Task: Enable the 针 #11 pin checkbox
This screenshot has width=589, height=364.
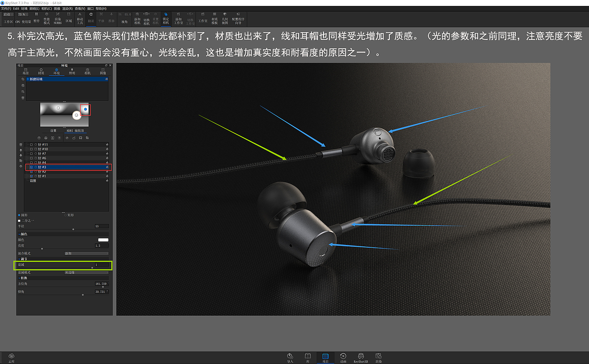Action: coord(31,145)
